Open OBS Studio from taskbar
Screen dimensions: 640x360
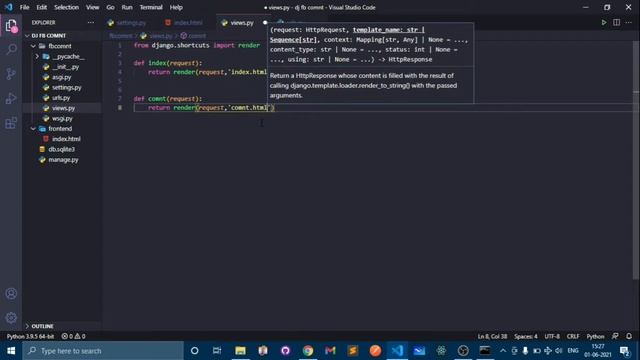[463, 351]
